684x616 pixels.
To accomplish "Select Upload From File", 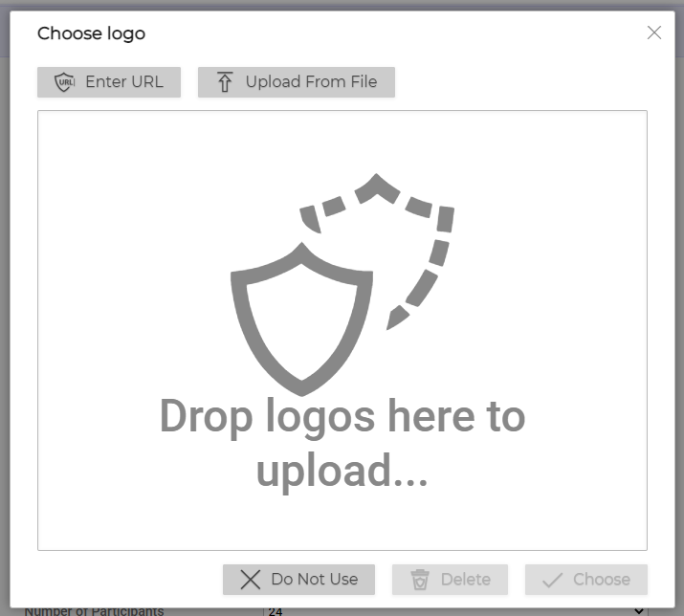I will 297,82.
